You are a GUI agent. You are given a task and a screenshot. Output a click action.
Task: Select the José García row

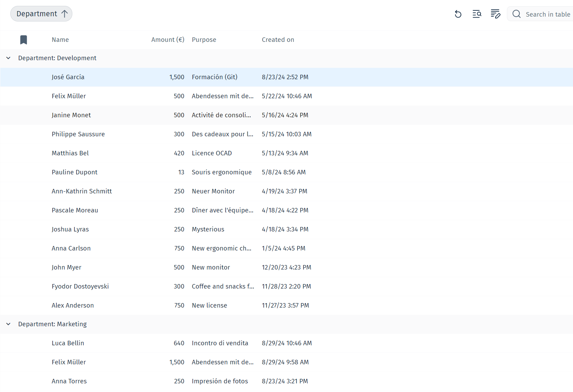pos(68,77)
